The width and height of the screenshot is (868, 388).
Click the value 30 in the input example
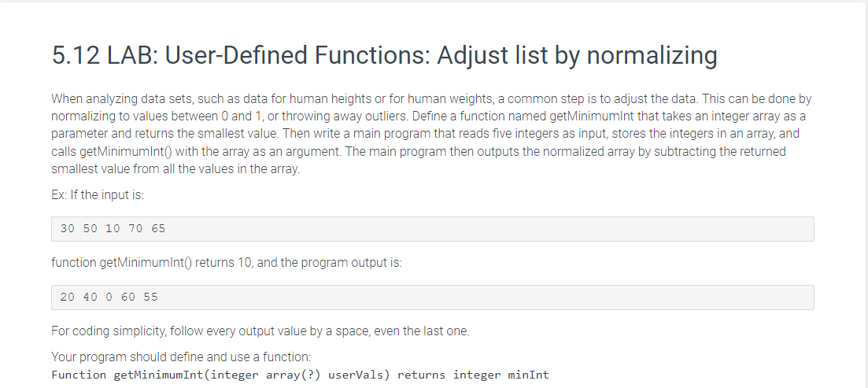67,228
